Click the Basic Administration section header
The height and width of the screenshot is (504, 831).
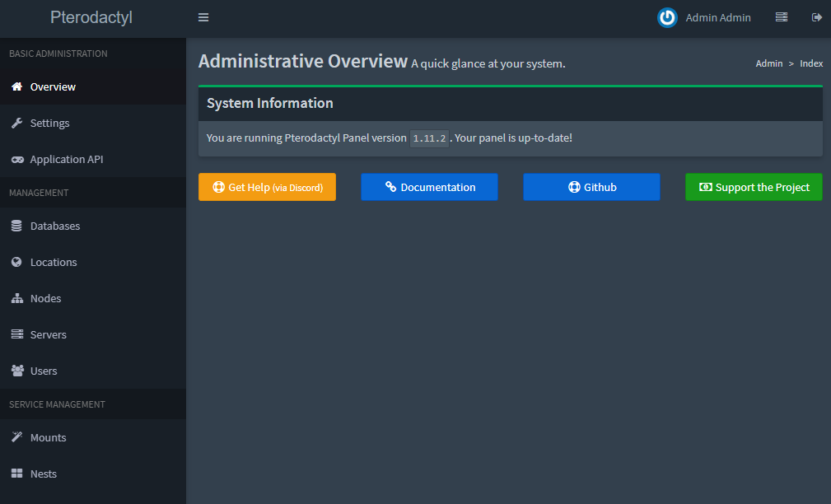point(58,54)
